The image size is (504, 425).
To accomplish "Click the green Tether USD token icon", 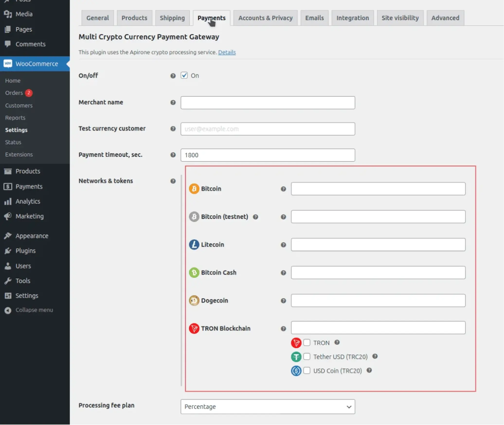I will click(296, 357).
